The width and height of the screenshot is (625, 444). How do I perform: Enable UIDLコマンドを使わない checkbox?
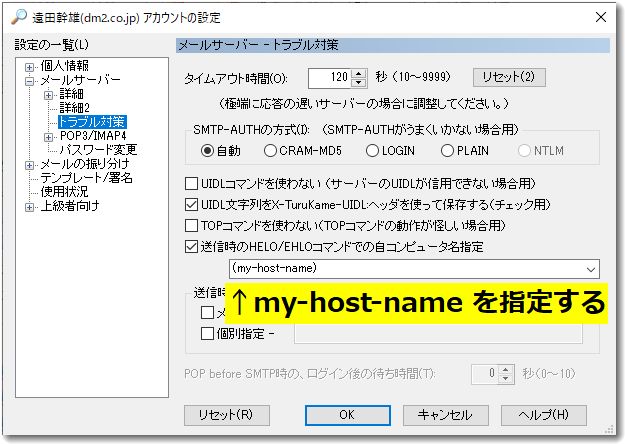pos(193,184)
